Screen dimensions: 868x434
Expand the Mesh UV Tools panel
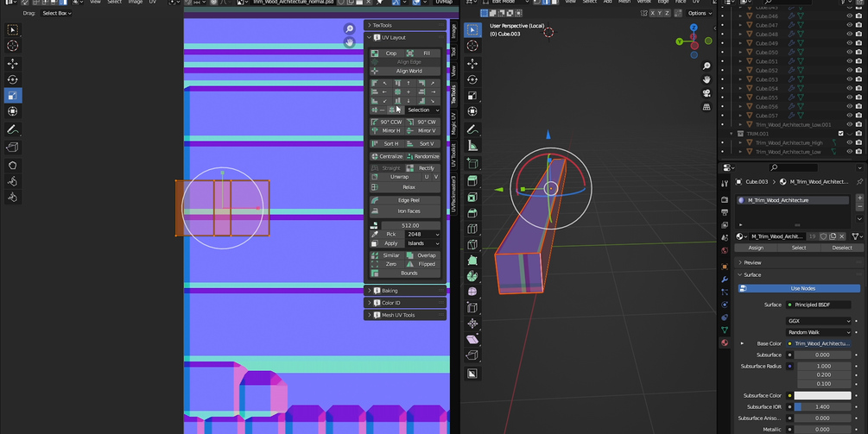pos(405,315)
